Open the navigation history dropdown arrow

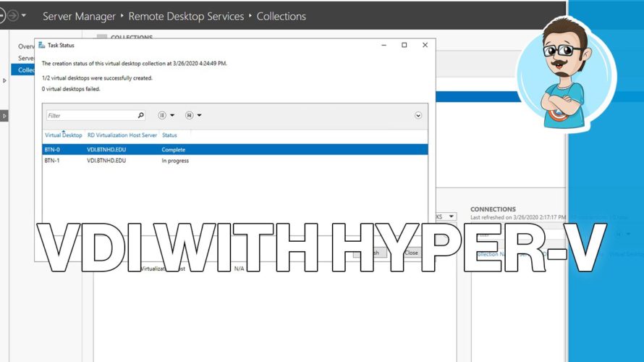click(24, 16)
